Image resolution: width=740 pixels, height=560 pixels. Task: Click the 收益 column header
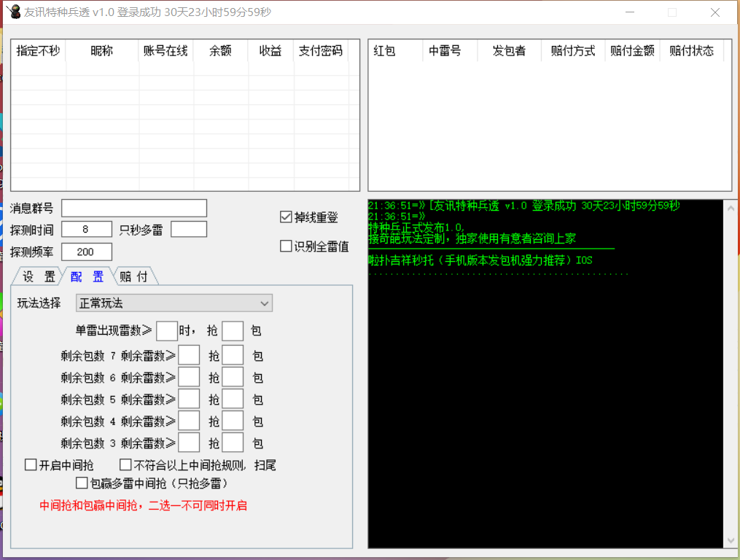(270, 50)
